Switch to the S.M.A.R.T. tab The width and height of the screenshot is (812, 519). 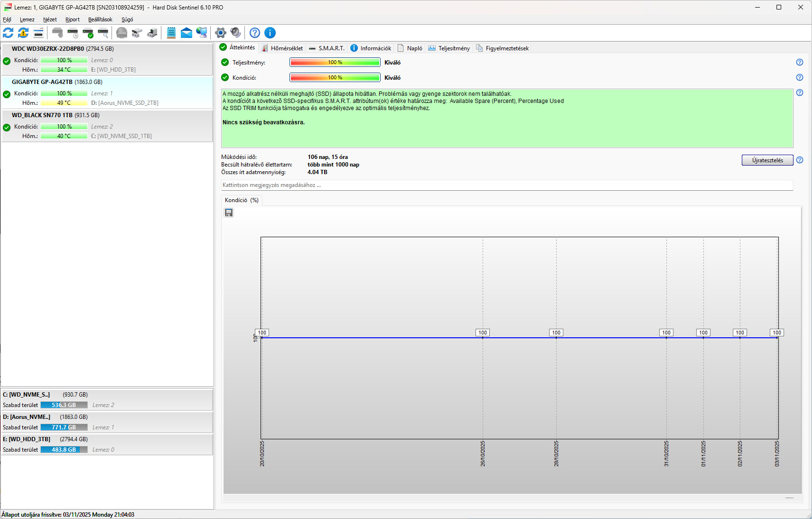pos(327,48)
